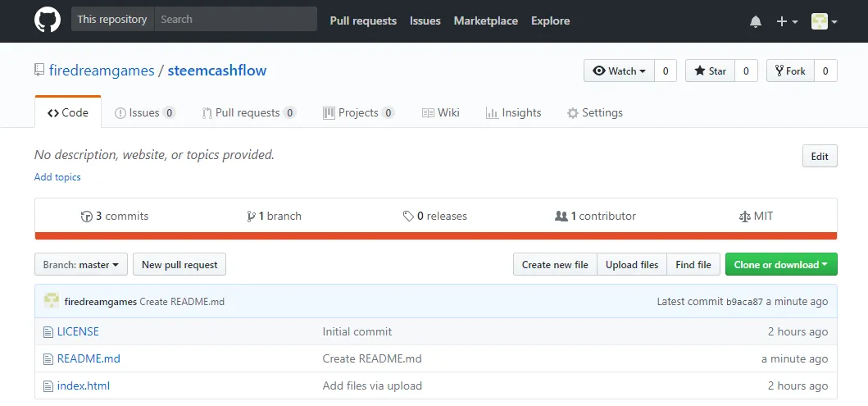The width and height of the screenshot is (868, 406).
Task: Expand the Watch dropdown button
Action: pyautogui.click(x=619, y=71)
